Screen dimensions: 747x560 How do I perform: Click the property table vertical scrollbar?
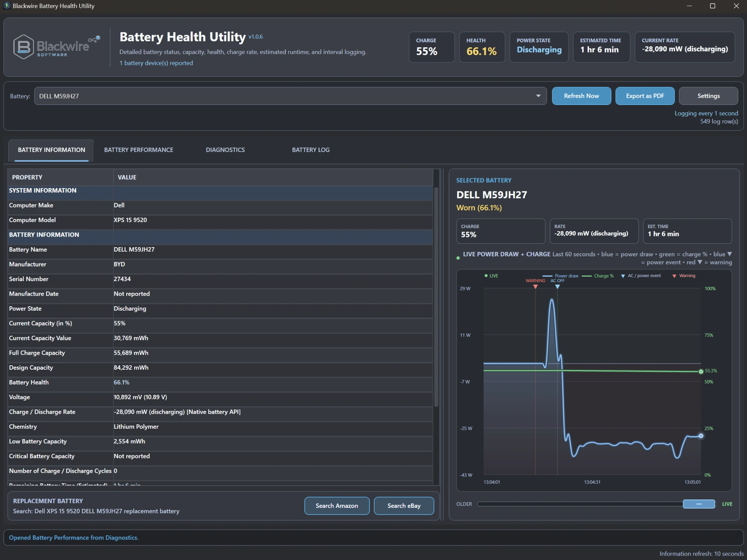click(x=436, y=297)
